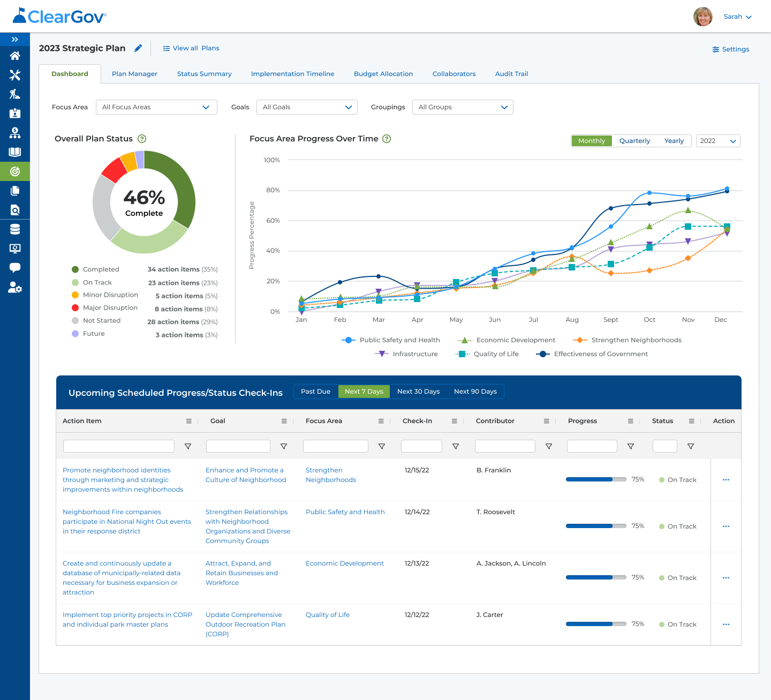Click the View all Plans link
771x700 pixels.
pos(191,48)
